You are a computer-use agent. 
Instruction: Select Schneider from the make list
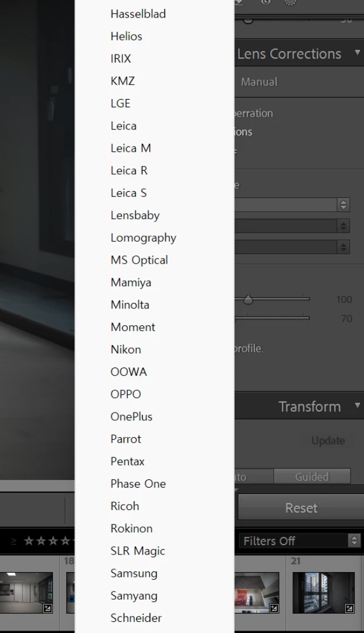point(136,618)
